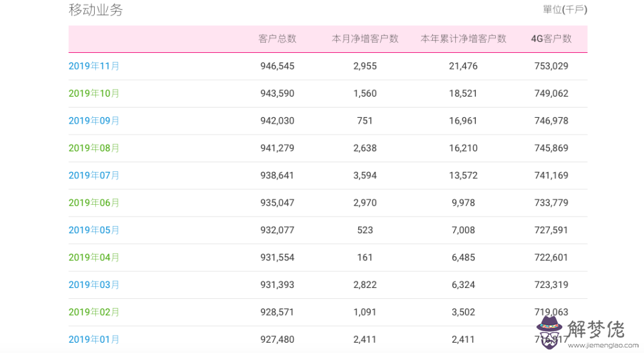The image size is (644, 353).
Task: Open the 2019年08月 month link
Action: click(94, 148)
